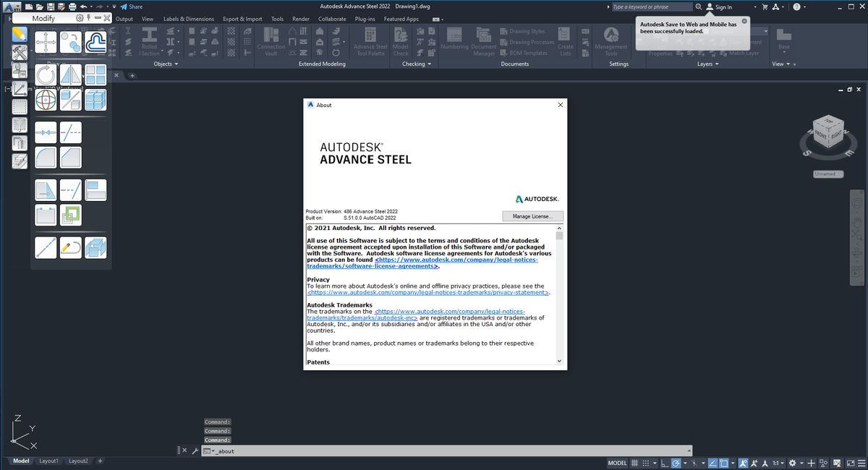
Task: Open the annotation scale 1:1 dropdown
Action: point(778,463)
